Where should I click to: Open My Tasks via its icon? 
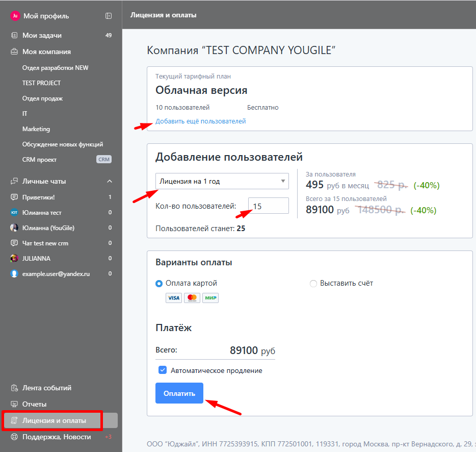14,36
